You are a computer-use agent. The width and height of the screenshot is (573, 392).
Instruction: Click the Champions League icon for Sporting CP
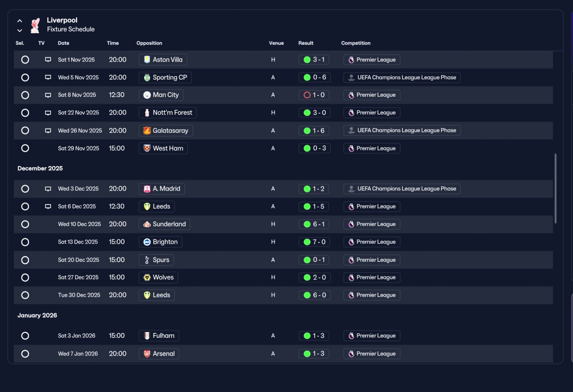tap(351, 77)
